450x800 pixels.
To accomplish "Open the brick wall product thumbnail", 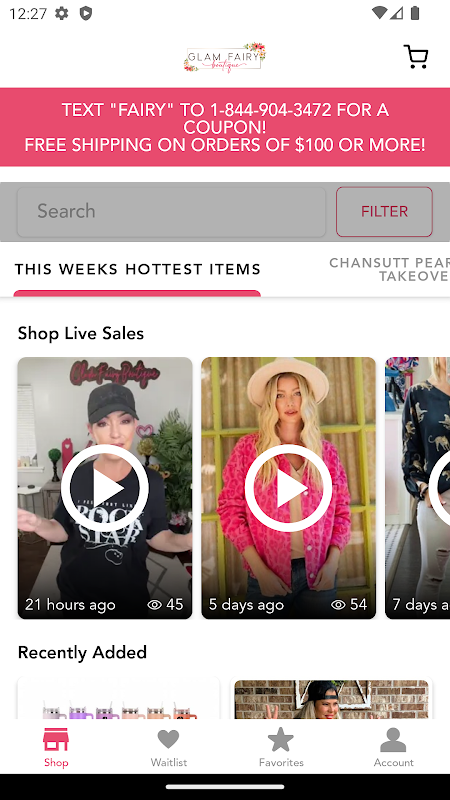I will tap(332, 697).
